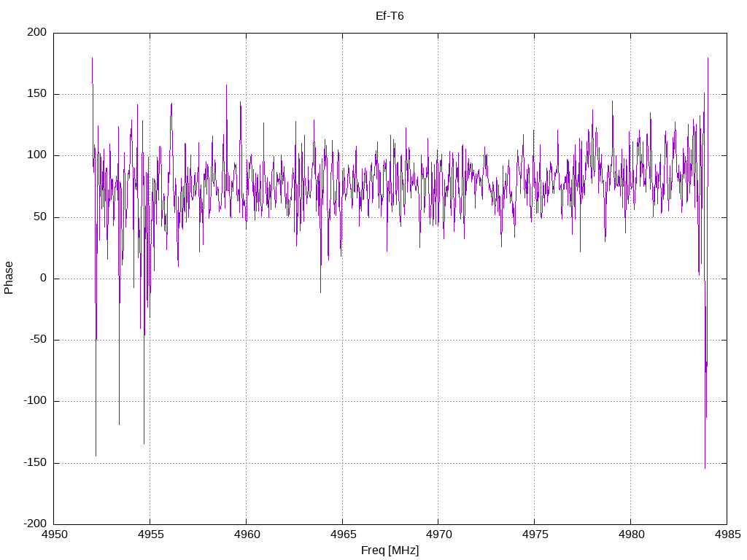Click the Phase y-axis label
Image resolution: width=747 pixels, height=560 pixels.
pos(9,278)
